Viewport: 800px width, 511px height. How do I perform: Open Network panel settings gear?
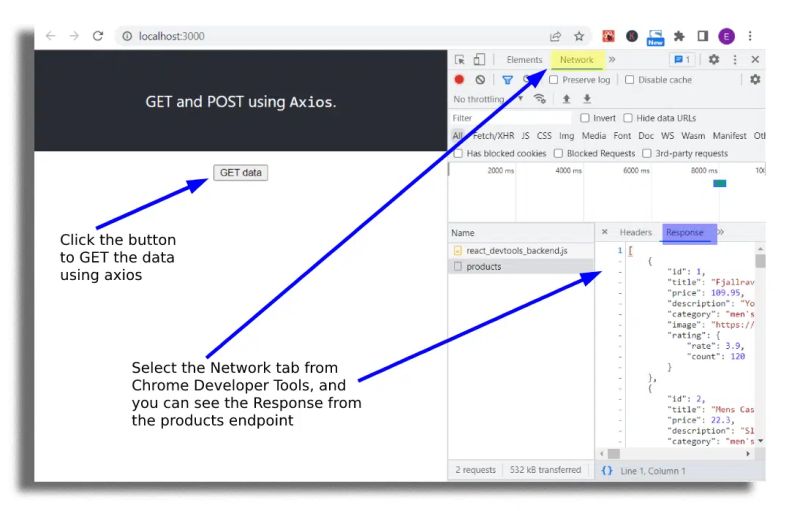click(755, 80)
